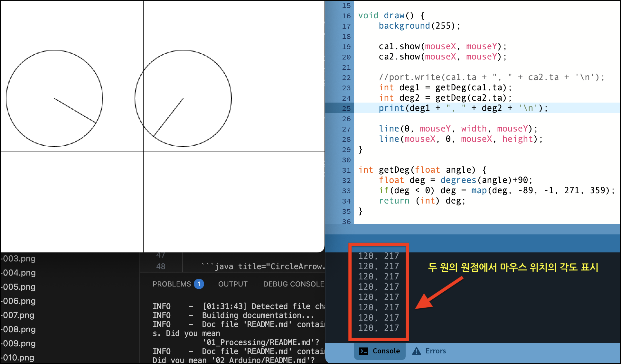Click 'Building documentation...' log line
Viewport: 621px width, 364px height.
(233, 315)
